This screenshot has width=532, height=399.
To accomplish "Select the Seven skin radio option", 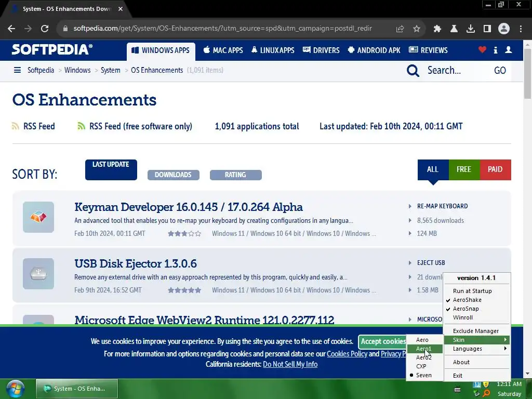I will (424, 375).
